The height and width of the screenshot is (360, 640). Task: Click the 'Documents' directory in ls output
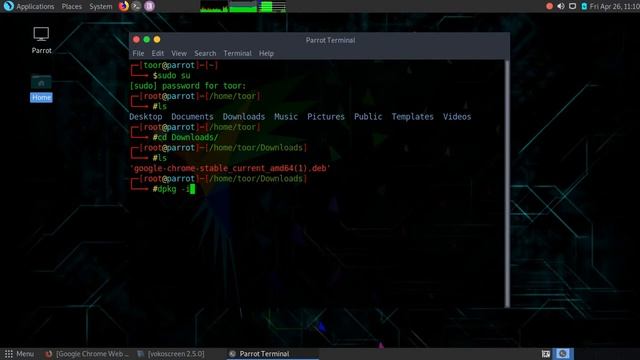[x=192, y=117]
